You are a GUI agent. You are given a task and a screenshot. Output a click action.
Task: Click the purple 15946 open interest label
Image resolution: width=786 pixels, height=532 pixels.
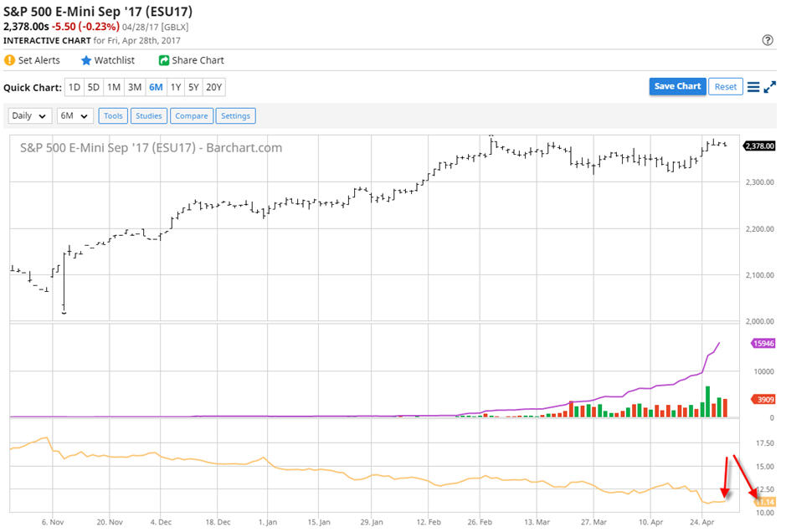point(763,343)
